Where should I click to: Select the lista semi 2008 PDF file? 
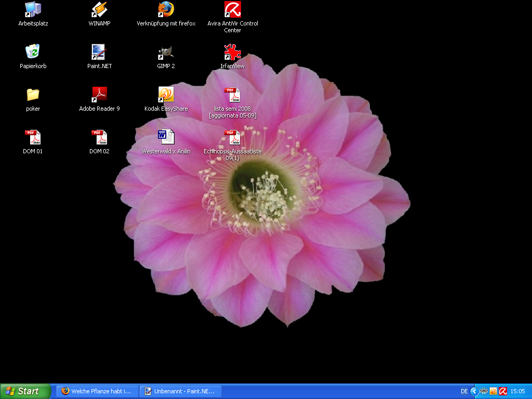[x=232, y=95]
